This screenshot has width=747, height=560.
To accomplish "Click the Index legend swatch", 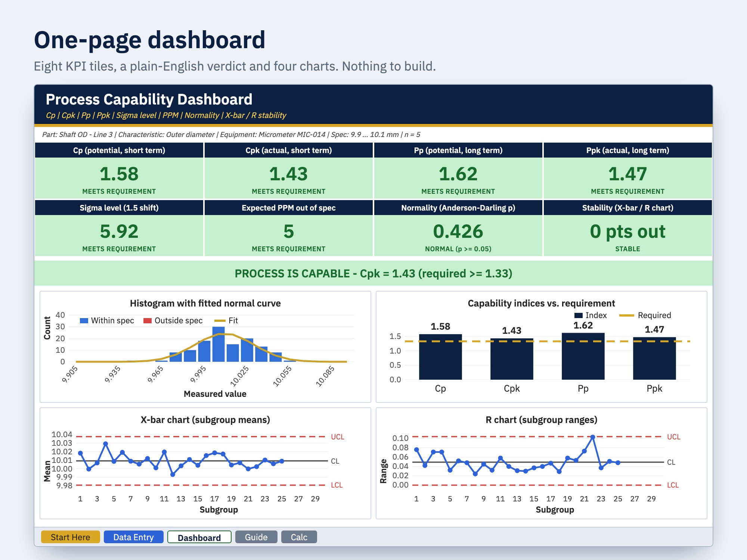I will [x=579, y=315].
